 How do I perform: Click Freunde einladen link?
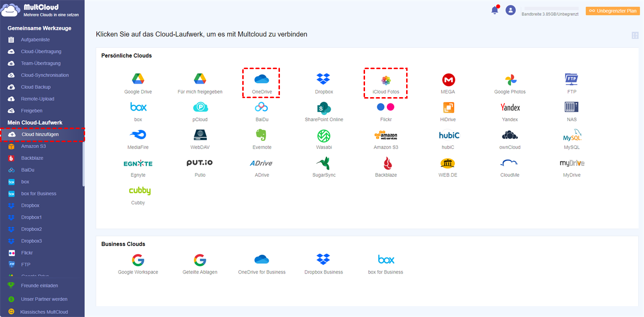[x=39, y=286]
